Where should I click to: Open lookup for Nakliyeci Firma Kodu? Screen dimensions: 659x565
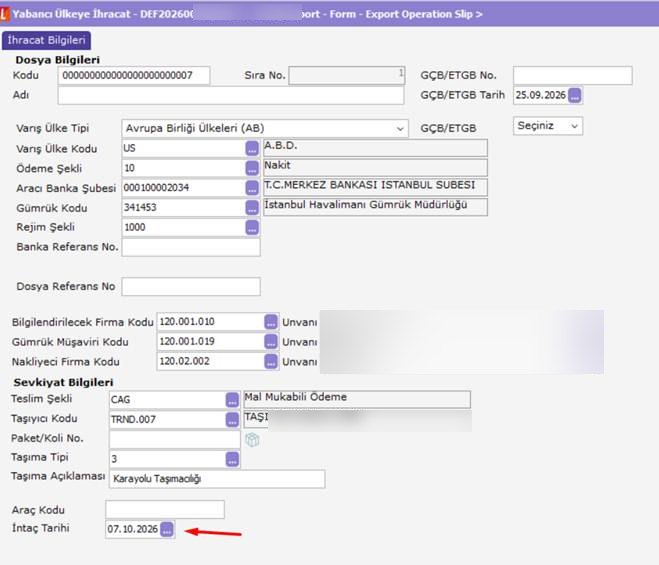(x=271, y=362)
